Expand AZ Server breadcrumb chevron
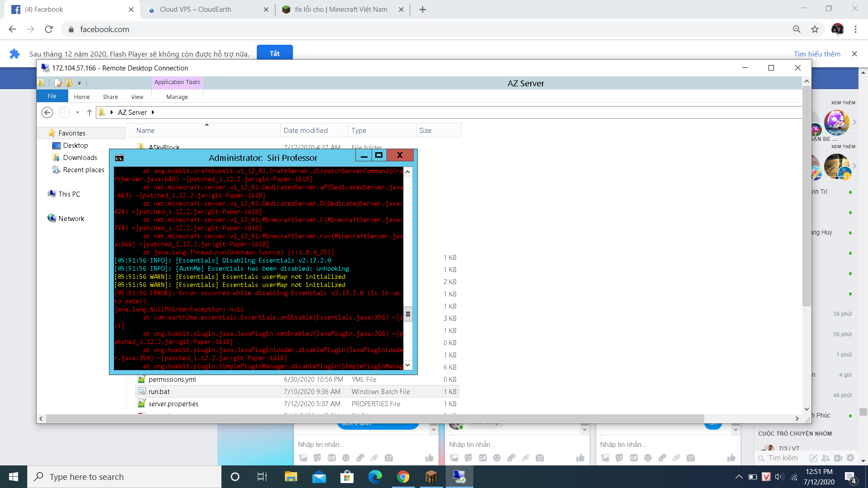868x488 pixels. point(153,113)
